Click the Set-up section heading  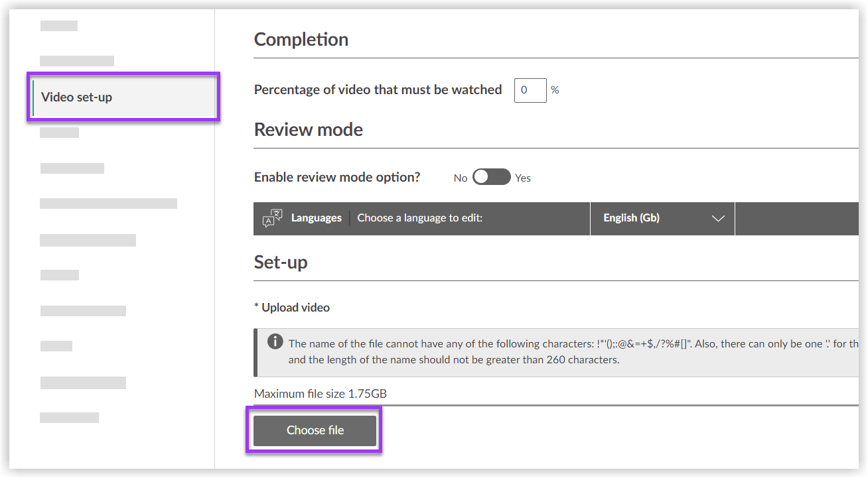coord(280,261)
